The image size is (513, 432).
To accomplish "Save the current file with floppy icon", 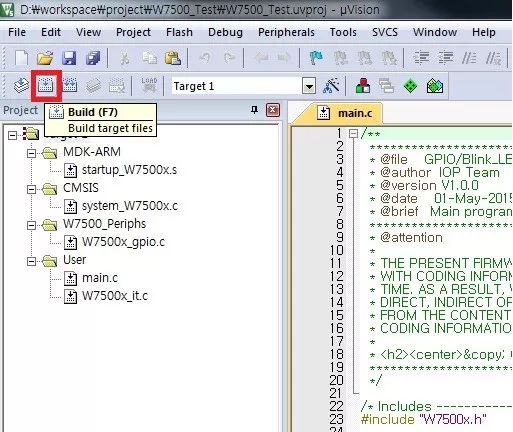I will 69,58.
